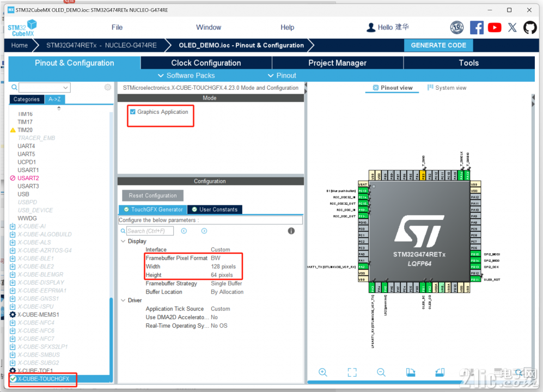Open the ST 10 years anniversary icon

(457, 27)
